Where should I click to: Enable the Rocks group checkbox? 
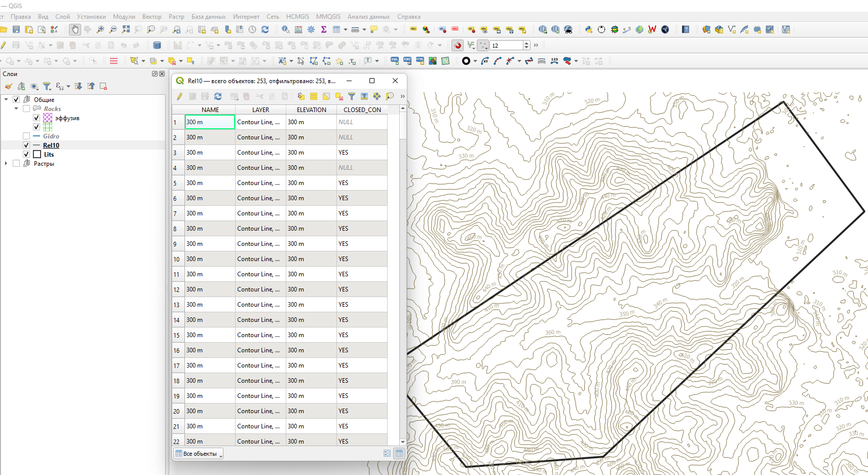point(26,109)
